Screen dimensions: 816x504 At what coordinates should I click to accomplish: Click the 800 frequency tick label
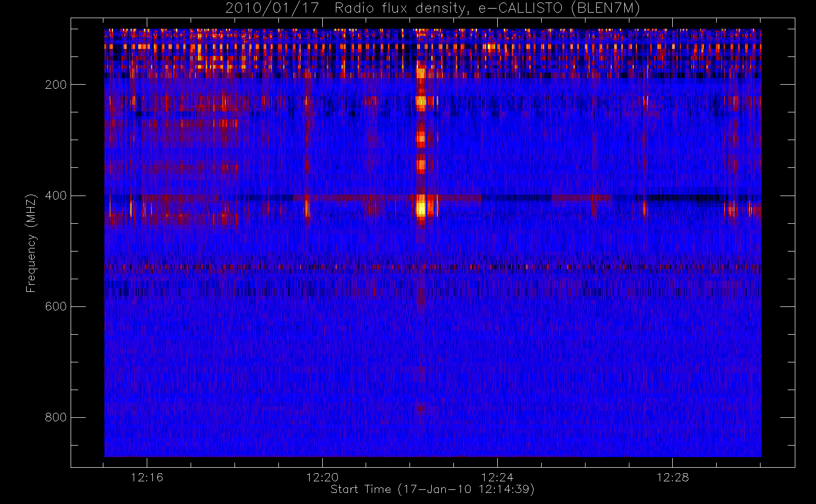coord(56,417)
